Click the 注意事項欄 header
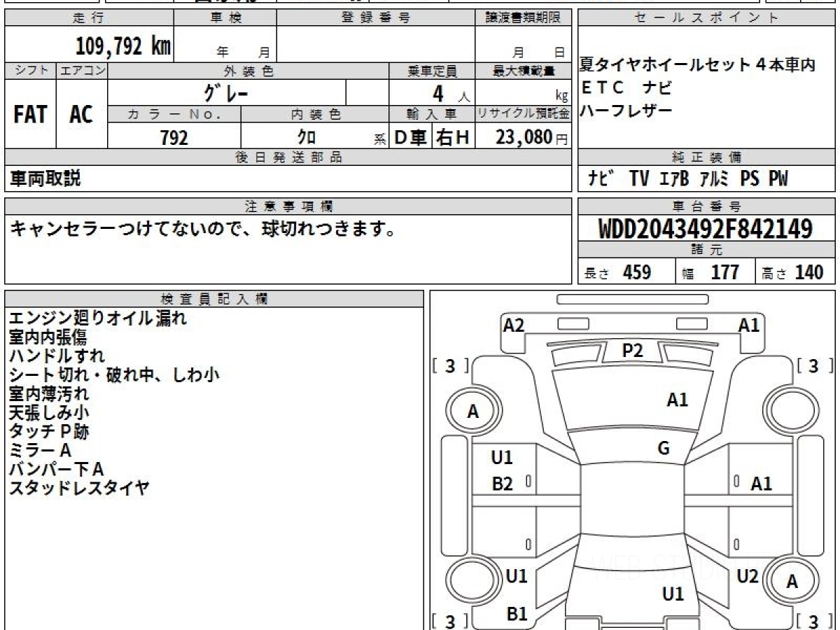 (x=288, y=206)
